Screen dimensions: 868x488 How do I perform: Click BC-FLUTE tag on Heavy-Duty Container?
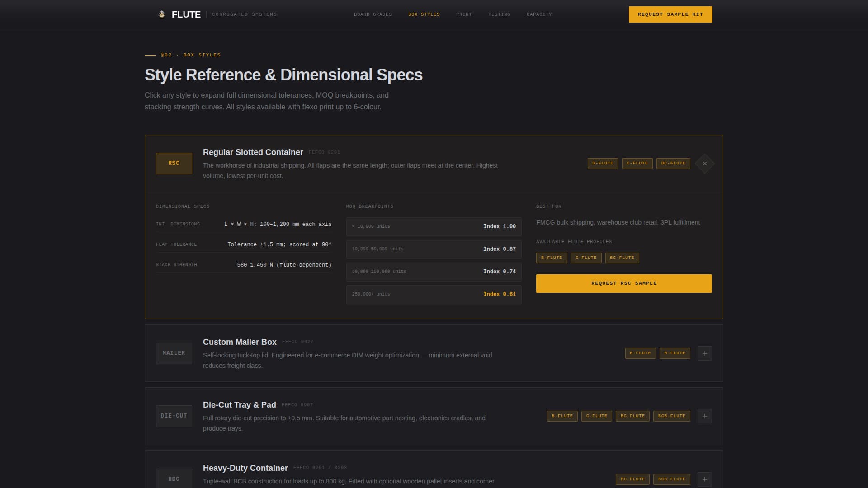(633, 479)
